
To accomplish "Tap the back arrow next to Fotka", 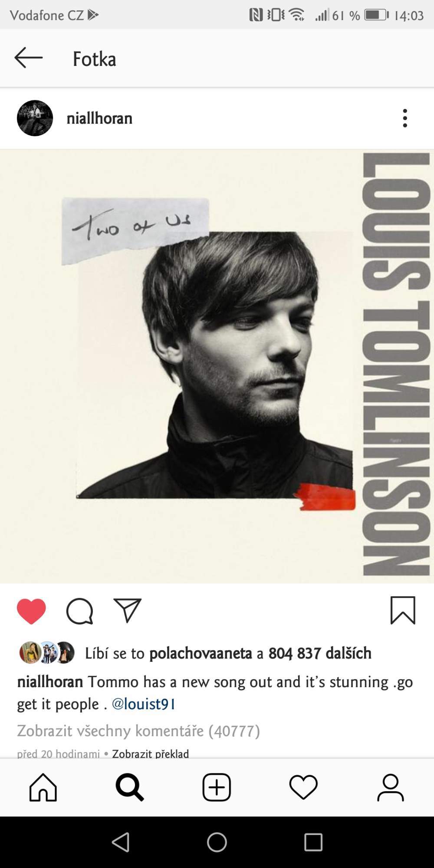I will tap(29, 58).
